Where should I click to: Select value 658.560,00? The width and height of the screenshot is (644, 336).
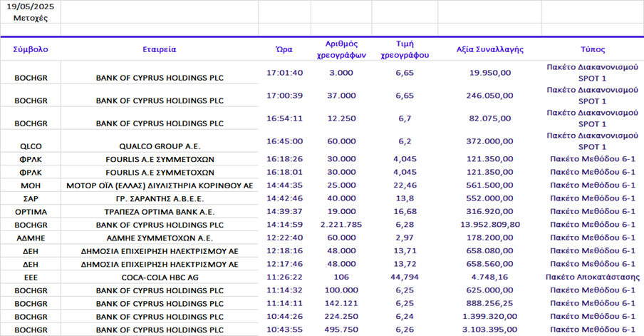click(490, 264)
